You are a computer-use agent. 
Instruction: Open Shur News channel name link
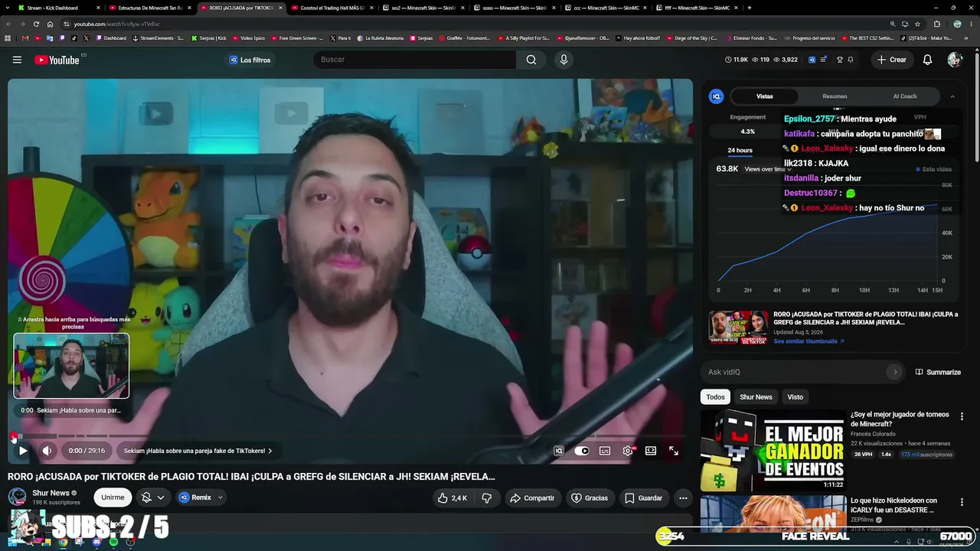click(x=51, y=493)
